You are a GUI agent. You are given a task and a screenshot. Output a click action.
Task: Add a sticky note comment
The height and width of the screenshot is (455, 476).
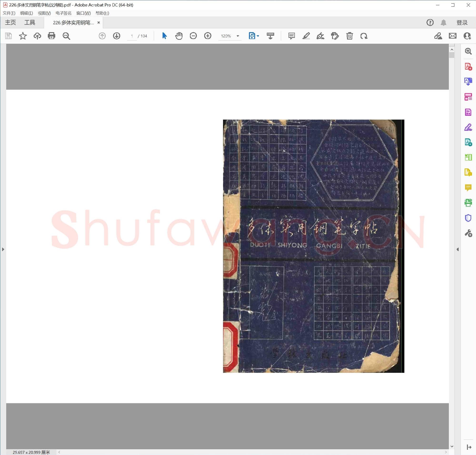pos(292,36)
